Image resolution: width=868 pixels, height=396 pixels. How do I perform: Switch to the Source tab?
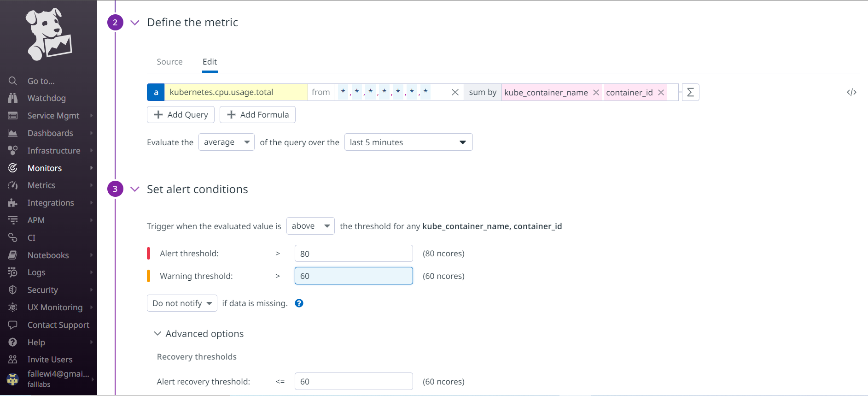pos(169,62)
